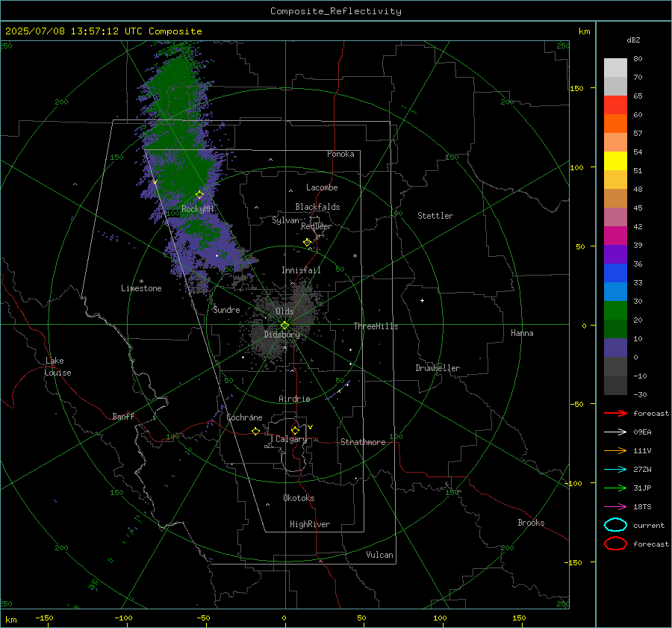Click the Strathmore label
The image size is (672, 628).
tap(363, 442)
